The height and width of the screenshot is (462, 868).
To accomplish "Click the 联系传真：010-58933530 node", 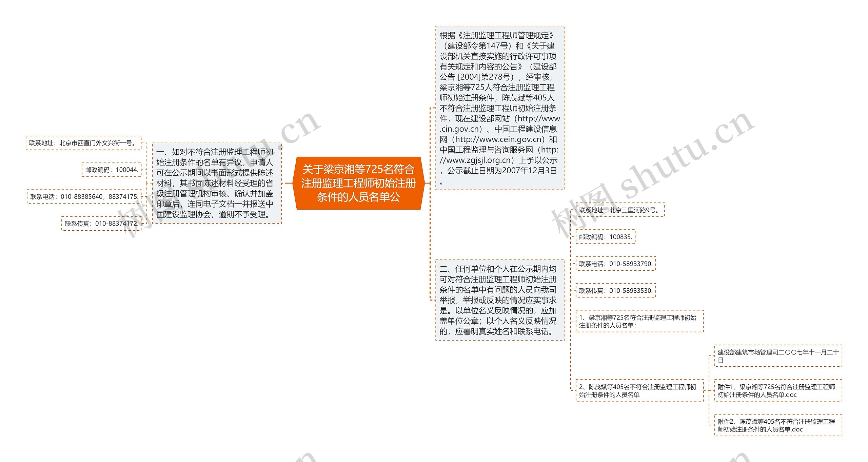I will (x=616, y=291).
